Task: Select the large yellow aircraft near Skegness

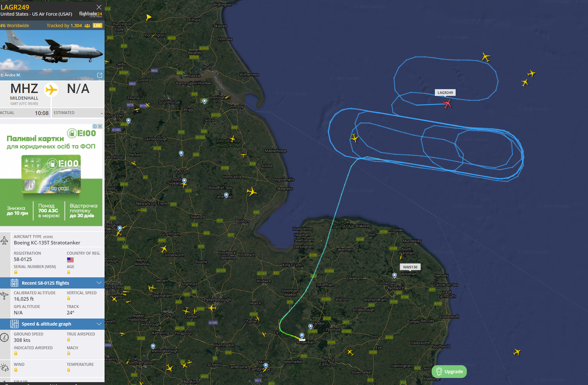Action: click(251, 192)
